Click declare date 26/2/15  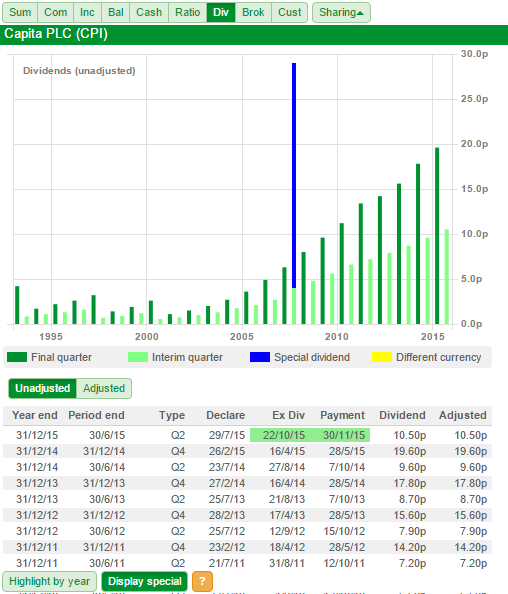click(227, 451)
